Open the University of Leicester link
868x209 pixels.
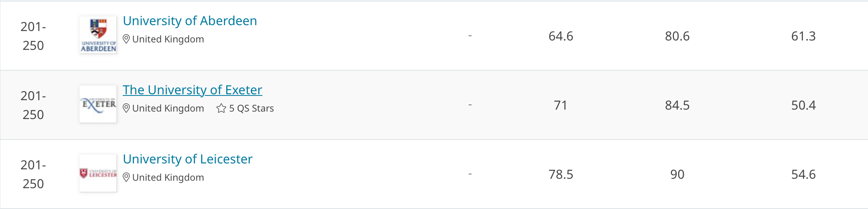187,159
